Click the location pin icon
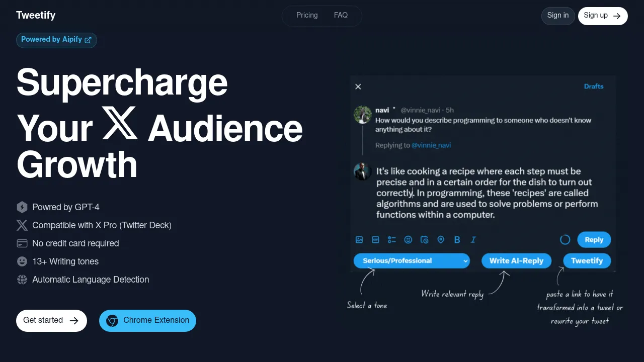 (x=441, y=240)
